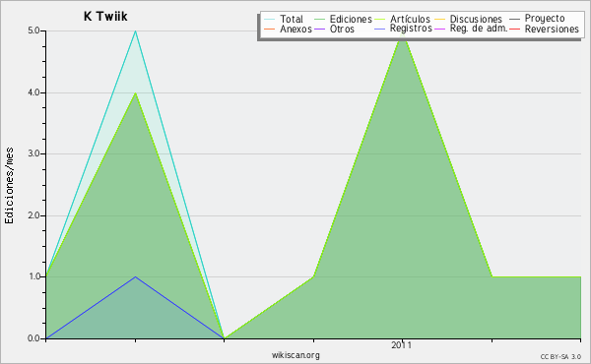Viewport: 591px width, 364px height.
Task: Click the 1.0 y-axis tick label
Action: (x=33, y=276)
